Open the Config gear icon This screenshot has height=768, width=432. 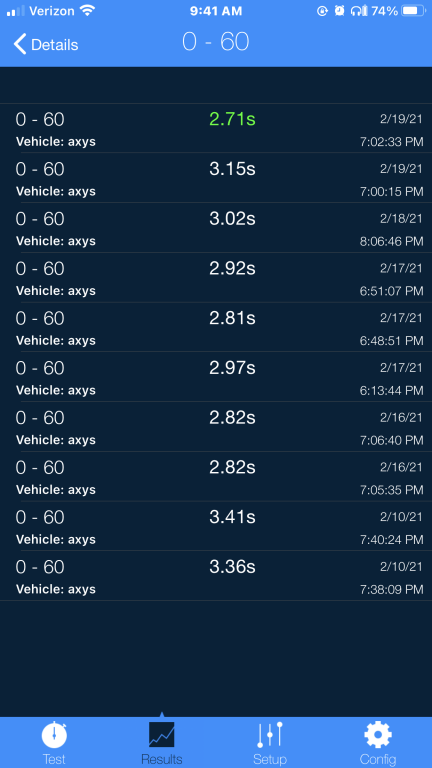coord(378,735)
